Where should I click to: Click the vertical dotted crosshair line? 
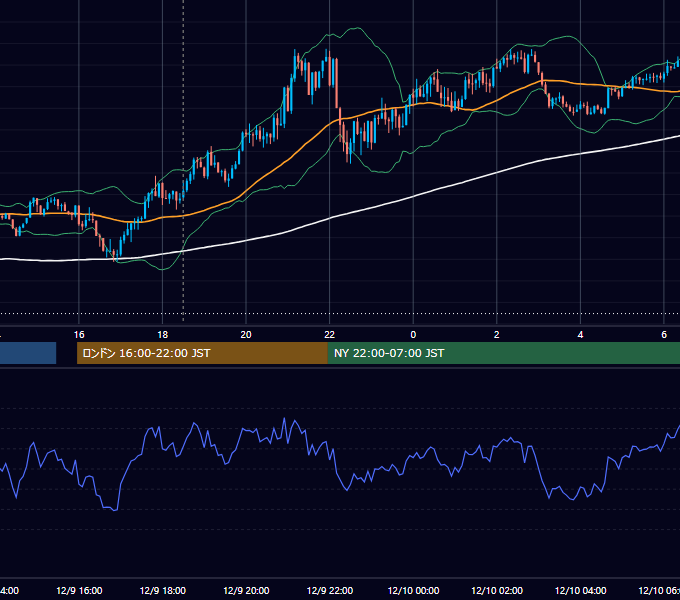[x=183, y=160]
